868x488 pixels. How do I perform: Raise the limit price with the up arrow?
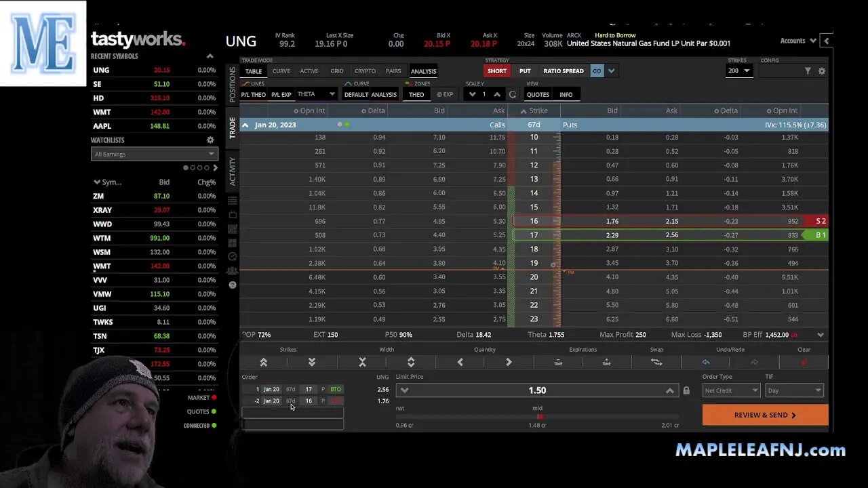click(x=670, y=390)
